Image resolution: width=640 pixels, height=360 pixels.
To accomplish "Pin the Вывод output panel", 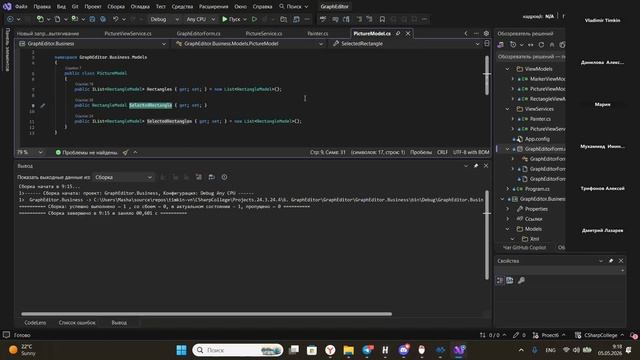I will pos(476,166).
